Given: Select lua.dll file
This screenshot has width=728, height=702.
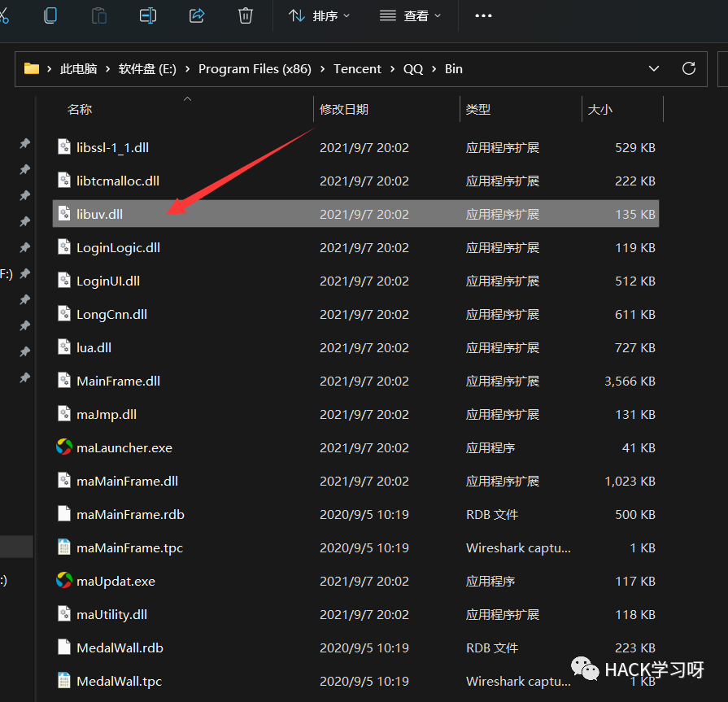Looking at the screenshot, I should (x=355, y=348).
